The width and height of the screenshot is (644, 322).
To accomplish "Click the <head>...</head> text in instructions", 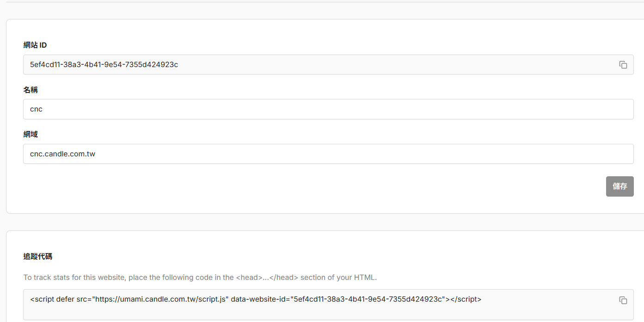I will point(267,278).
